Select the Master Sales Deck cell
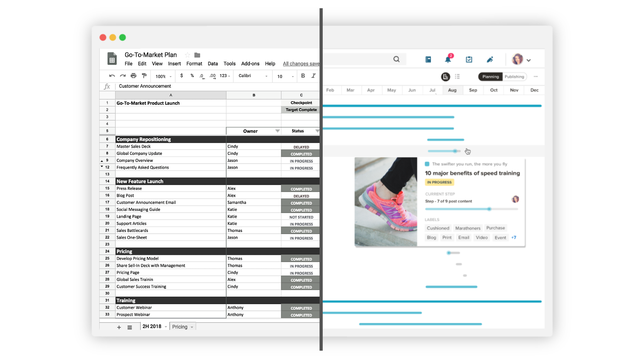This screenshot has width=644, height=362. tap(171, 146)
